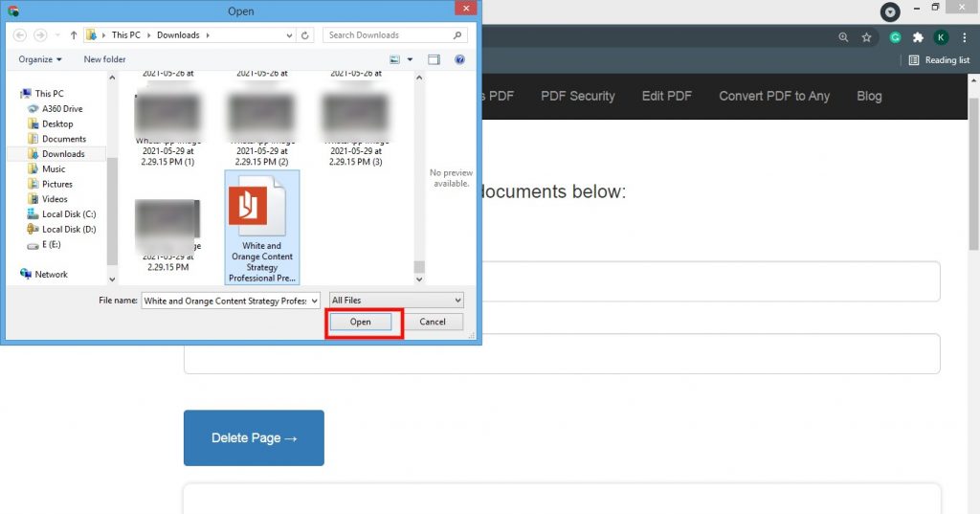
Task: Expand the Downloads breadcrumb arrow
Action: tap(208, 35)
